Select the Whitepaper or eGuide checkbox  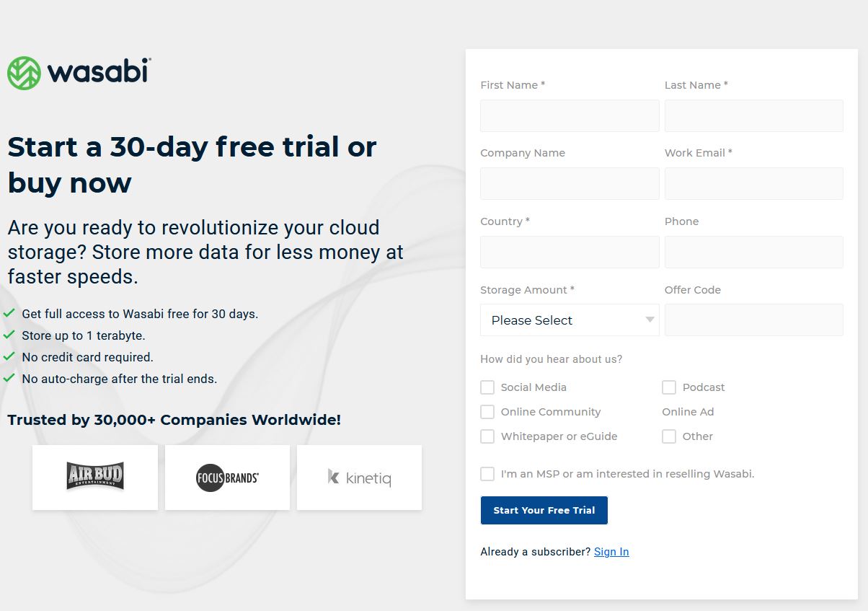[x=487, y=436]
